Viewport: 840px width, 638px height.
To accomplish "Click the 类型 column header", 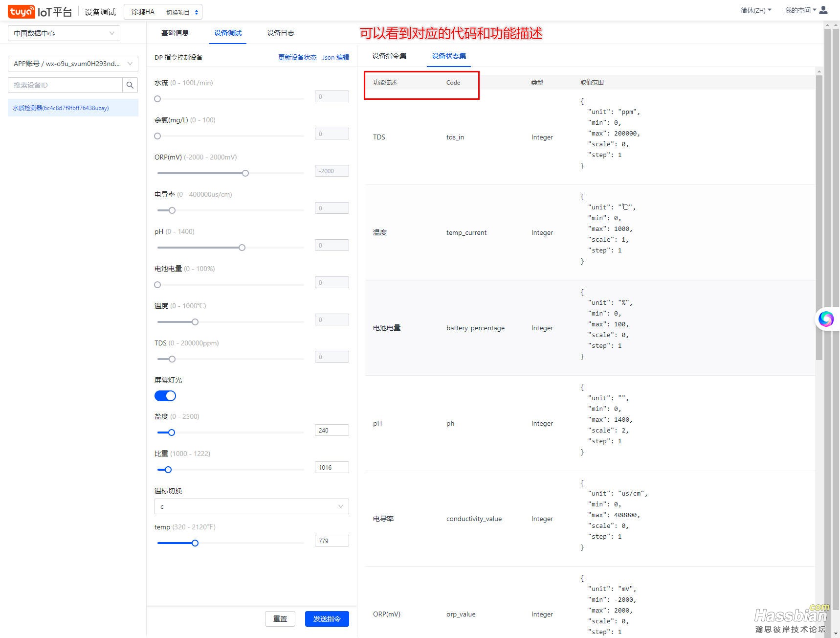I will click(x=537, y=82).
